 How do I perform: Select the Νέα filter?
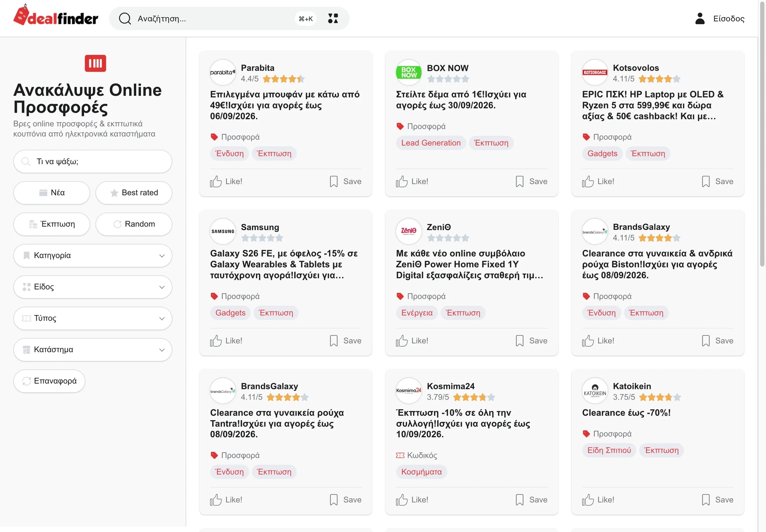pyautogui.click(x=52, y=193)
